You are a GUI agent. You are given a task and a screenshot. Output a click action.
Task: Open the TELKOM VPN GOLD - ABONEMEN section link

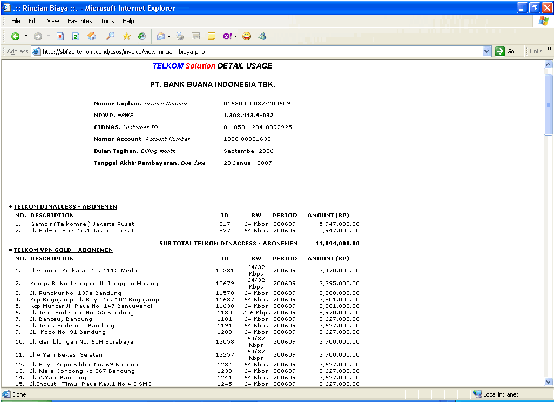pyautogui.click(x=63, y=250)
